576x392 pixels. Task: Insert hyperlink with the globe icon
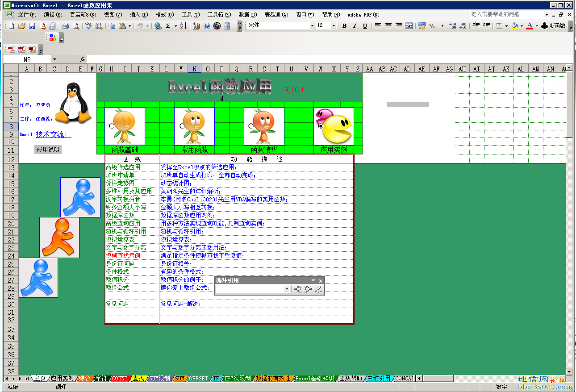[x=158, y=26]
